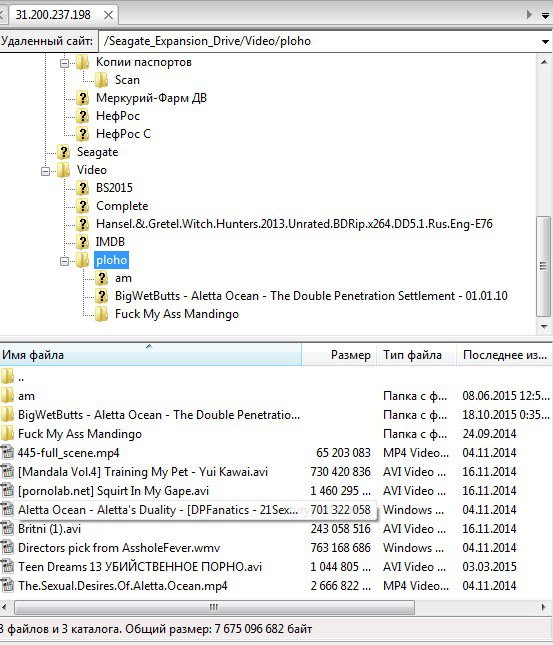
Task: Select the НефРос tree item
Action: pyautogui.click(x=118, y=116)
